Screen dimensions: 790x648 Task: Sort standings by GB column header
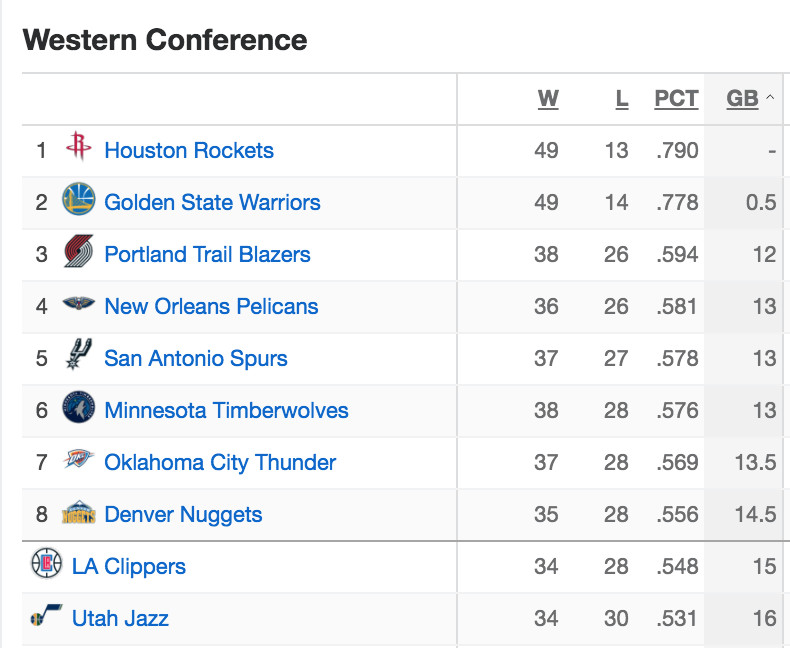742,98
